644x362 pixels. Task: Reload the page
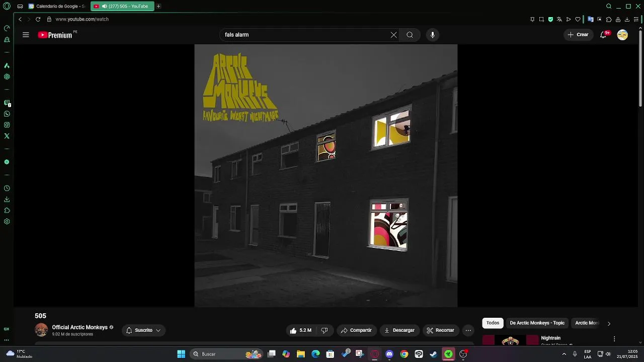[38, 19]
